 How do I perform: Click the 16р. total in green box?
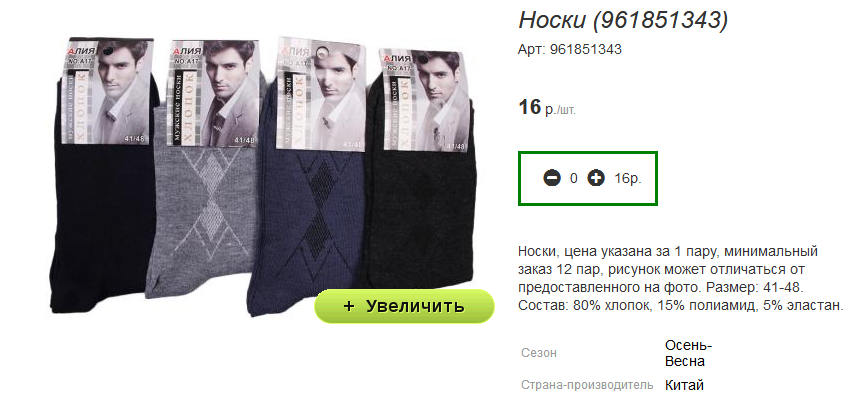pos(628,178)
